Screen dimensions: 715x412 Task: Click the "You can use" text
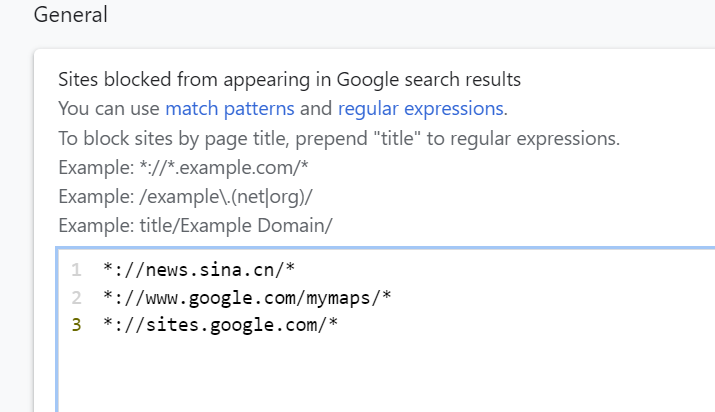[x=109, y=108]
